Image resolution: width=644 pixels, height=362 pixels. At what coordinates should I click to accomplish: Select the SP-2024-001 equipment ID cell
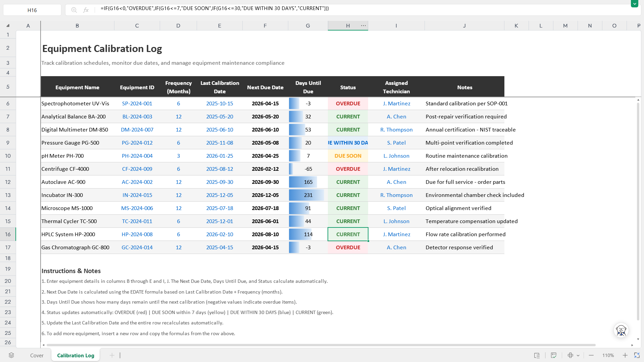(137, 103)
